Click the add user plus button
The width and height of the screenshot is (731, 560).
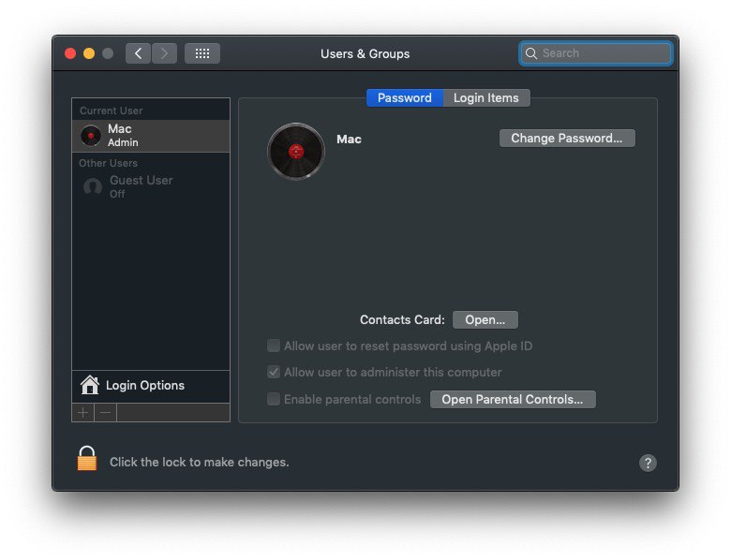[83, 412]
